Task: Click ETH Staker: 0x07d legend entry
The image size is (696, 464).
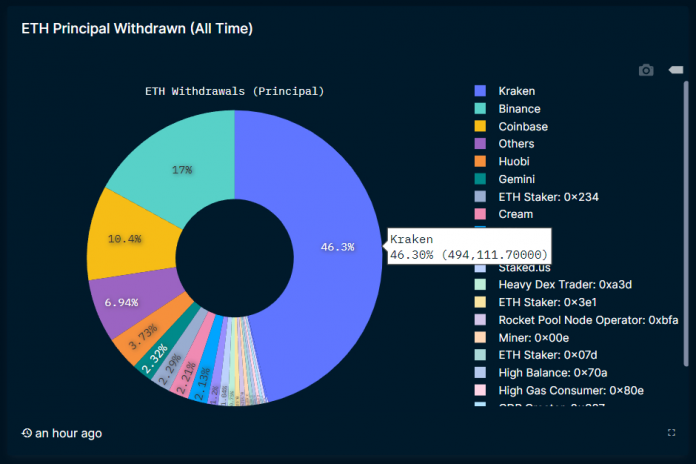Action: tap(548, 355)
